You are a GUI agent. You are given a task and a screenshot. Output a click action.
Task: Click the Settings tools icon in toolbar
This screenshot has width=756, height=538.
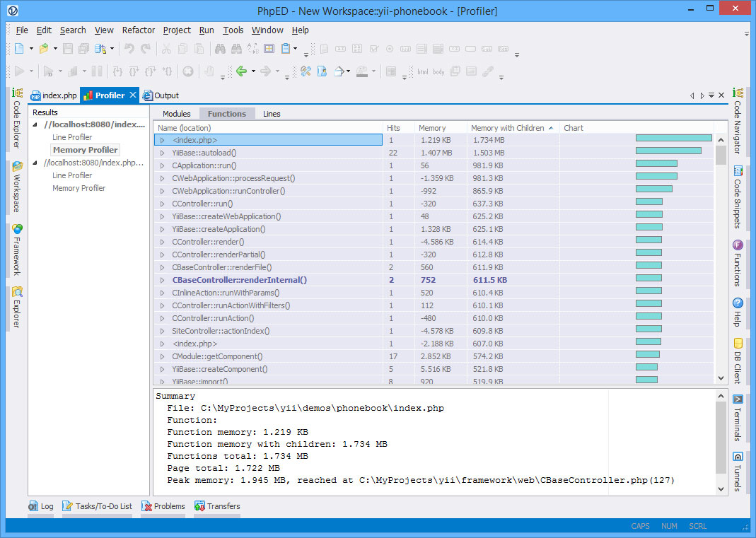click(x=306, y=71)
